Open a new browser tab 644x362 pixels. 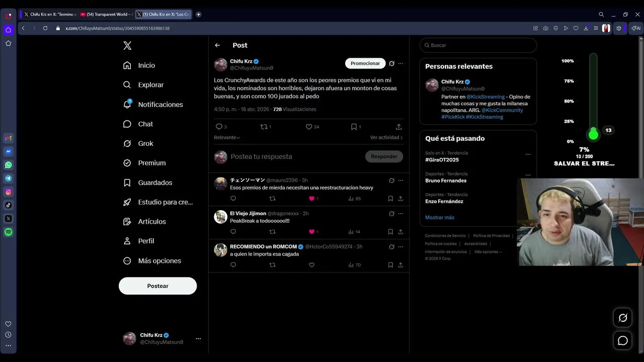click(198, 15)
